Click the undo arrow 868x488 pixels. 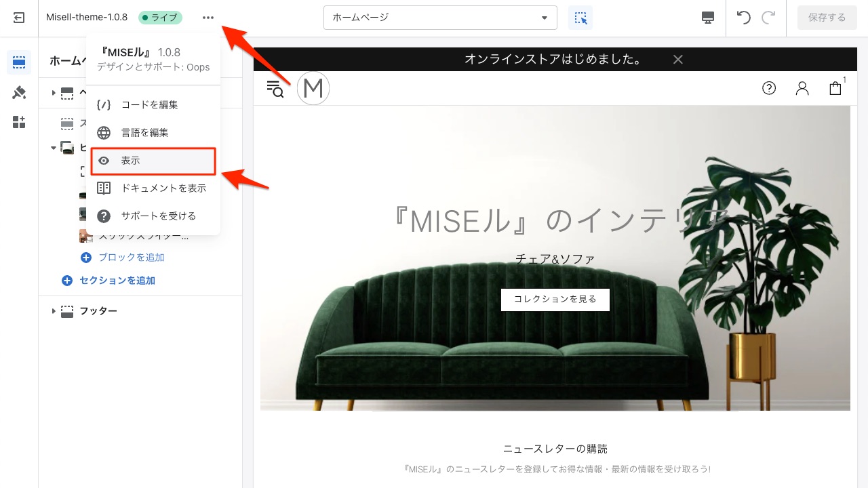pyautogui.click(x=744, y=18)
